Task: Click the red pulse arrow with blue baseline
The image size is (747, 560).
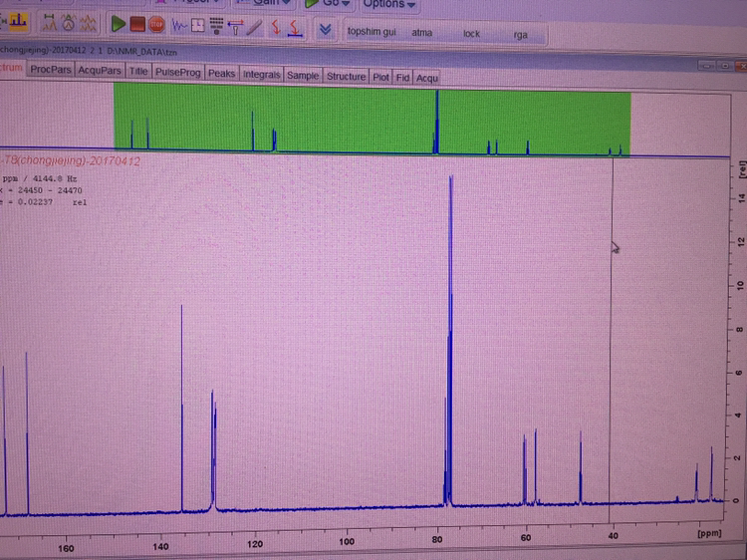Action: coord(296,28)
